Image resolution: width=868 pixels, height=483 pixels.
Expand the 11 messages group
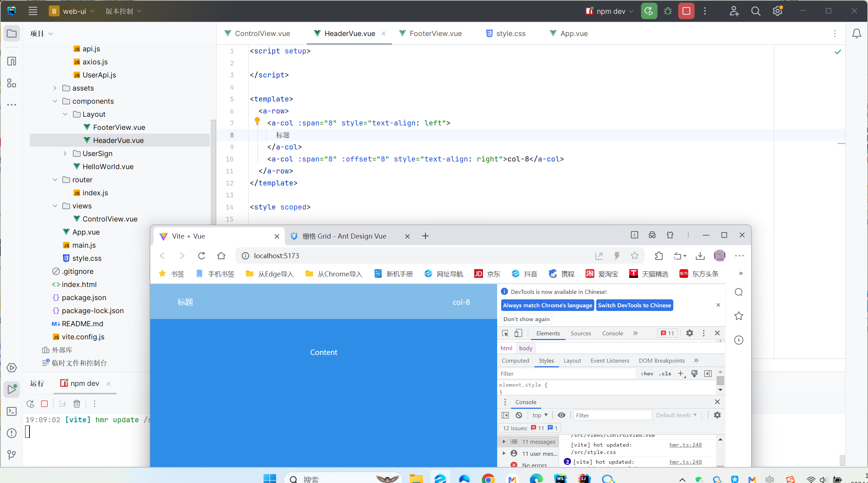click(504, 442)
